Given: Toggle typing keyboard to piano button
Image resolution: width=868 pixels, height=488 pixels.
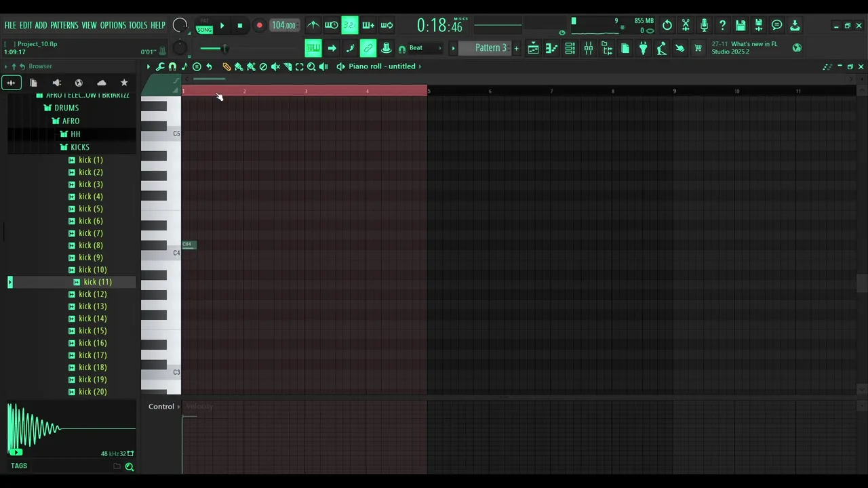Looking at the screenshot, I should click(313, 47).
